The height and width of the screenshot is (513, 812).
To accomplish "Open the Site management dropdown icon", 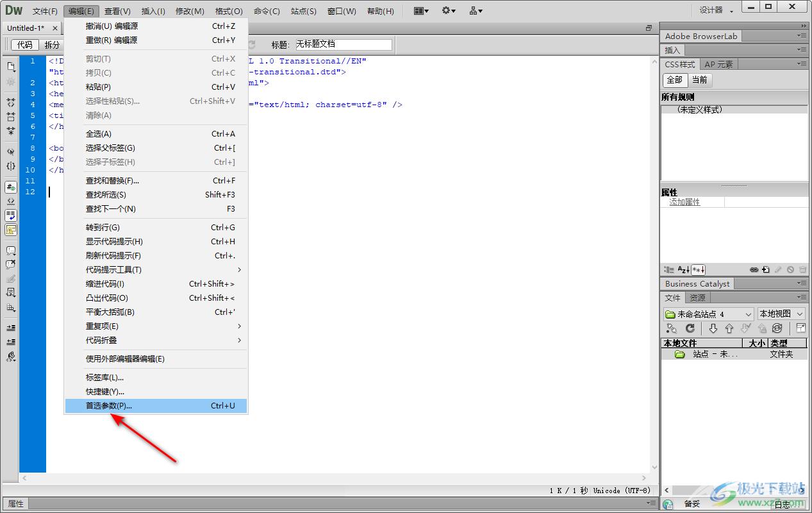I will [x=476, y=11].
